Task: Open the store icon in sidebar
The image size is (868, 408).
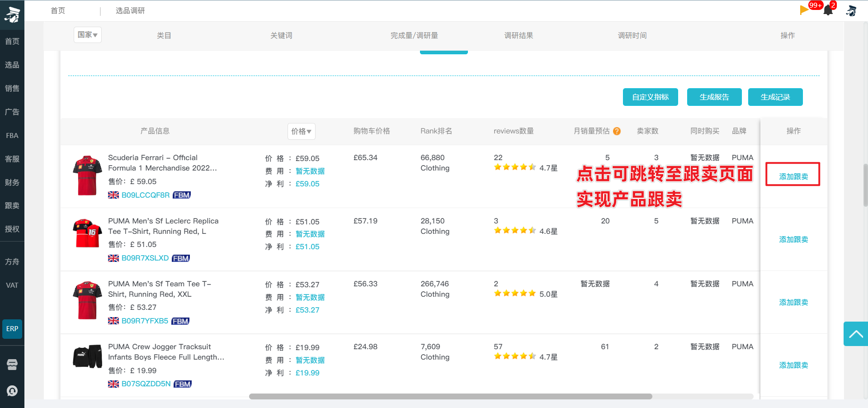Action: click(12, 365)
